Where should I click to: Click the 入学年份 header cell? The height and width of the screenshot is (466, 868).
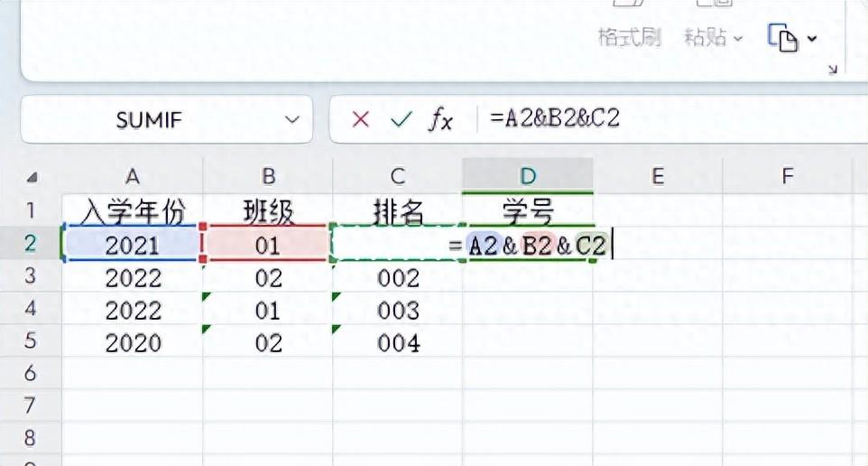pos(133,210)
